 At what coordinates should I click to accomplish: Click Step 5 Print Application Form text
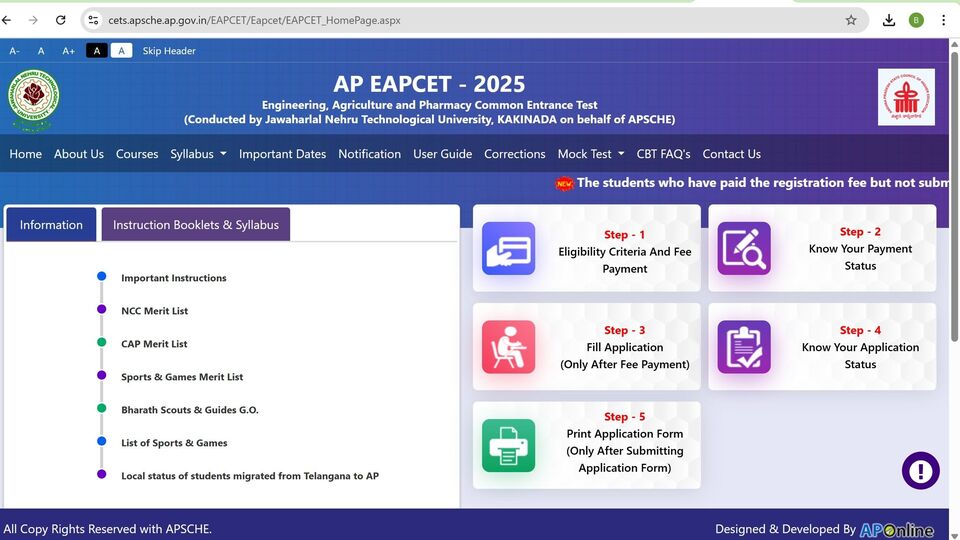(624, 442)
